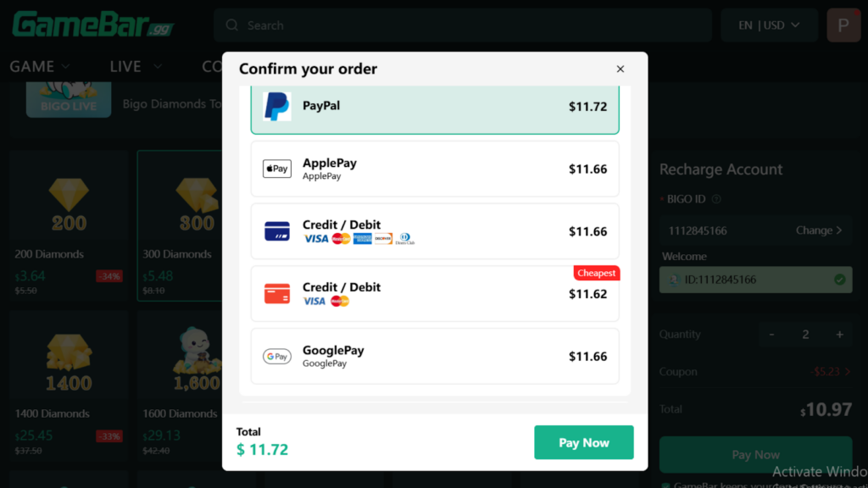Close the Confirm your order dialog
Viewport: 868px width, 488px height.
tap(620, 69)
